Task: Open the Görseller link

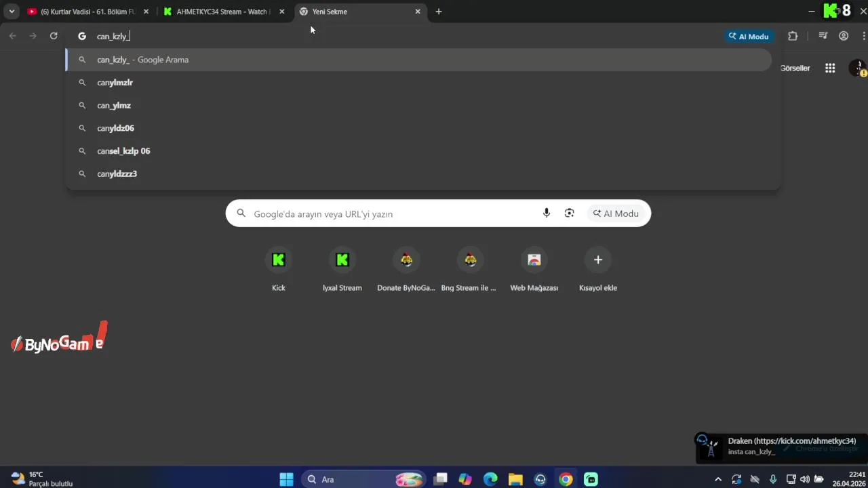Action: 795,68
